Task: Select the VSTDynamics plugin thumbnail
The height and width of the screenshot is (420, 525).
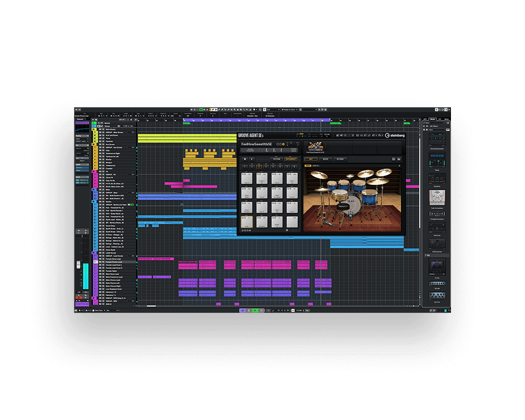Action: tap(437, 244)
